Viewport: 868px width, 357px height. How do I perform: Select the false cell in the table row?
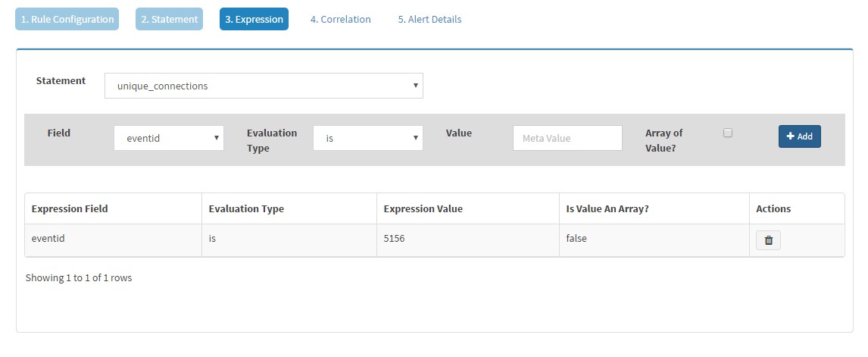654,240
